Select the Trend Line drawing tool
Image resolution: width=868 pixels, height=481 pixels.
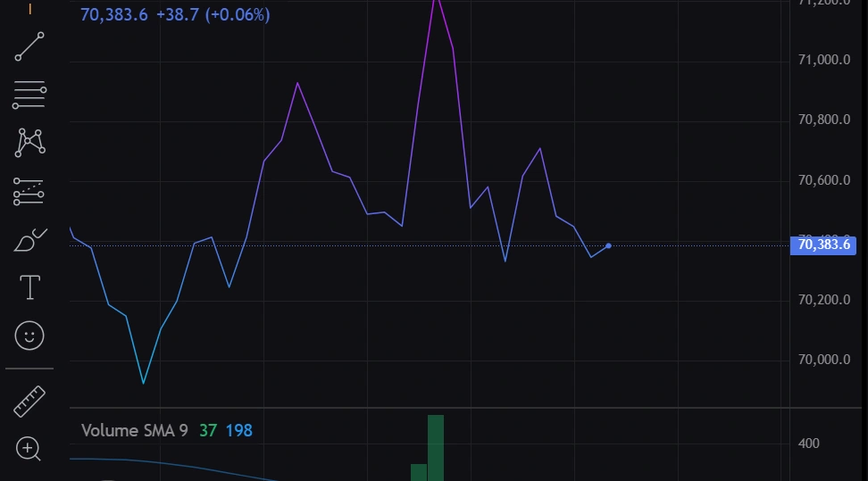tap(29, 47)
